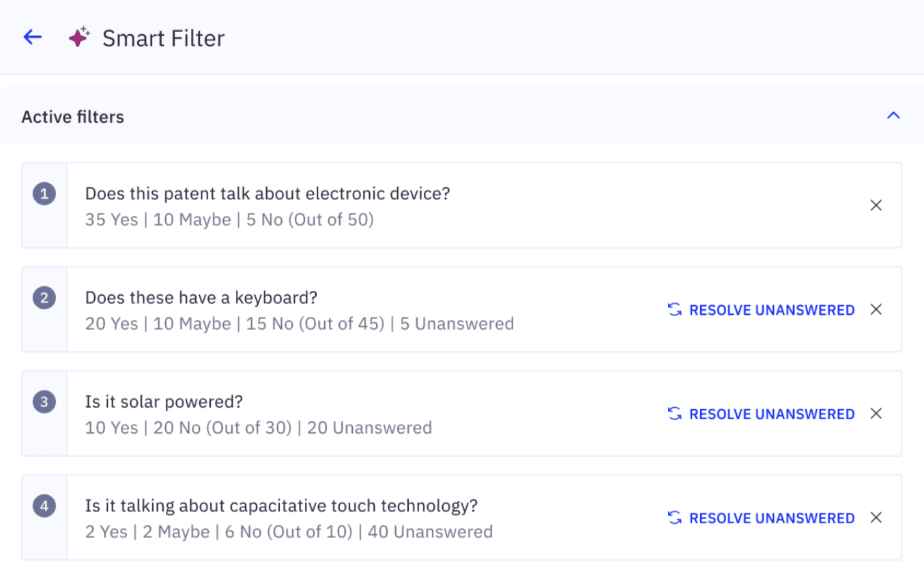This screenshot has height=575, width=924.
Task: Open the 'Does this patent talk about electronic device?' filter
Action: [268, 194]
